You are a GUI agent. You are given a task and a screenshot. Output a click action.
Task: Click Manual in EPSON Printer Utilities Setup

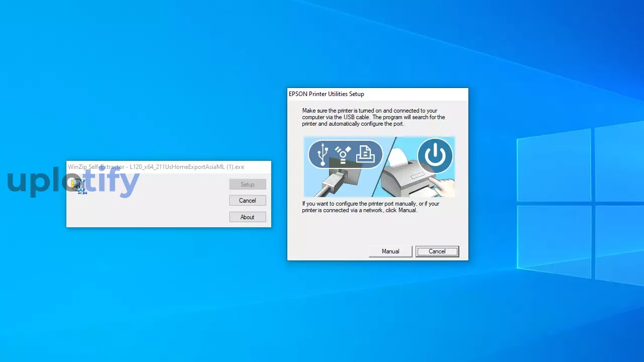[x=390, y=251]
